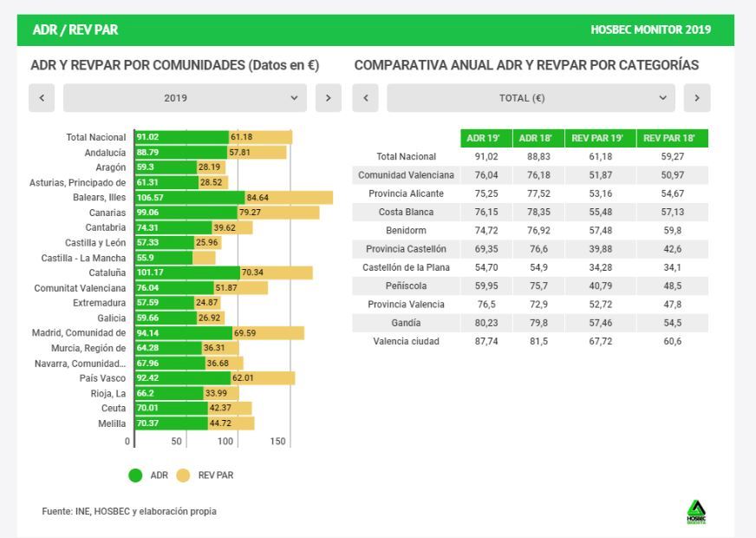Click green ADR legend circle
Image resolution: width=756 pixels, height=538 pixels.
pyautogui.click(x=135, y=476)
